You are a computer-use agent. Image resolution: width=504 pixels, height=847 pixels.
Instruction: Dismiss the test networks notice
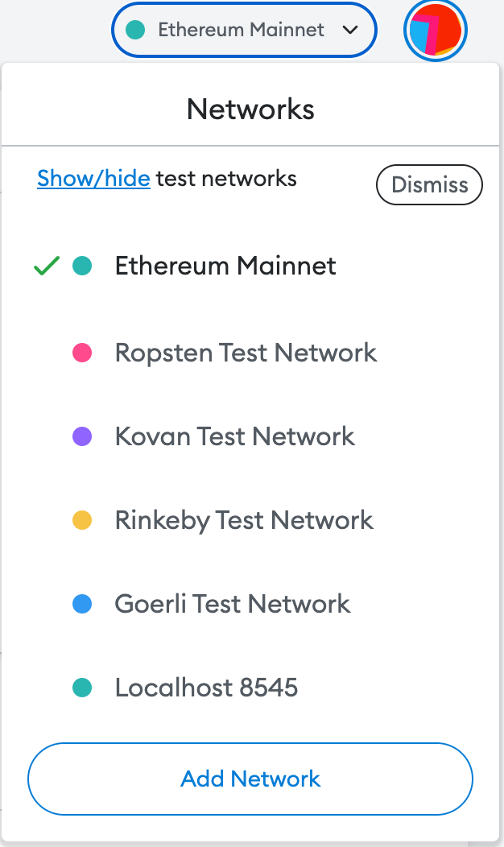(x=429, y=185)
